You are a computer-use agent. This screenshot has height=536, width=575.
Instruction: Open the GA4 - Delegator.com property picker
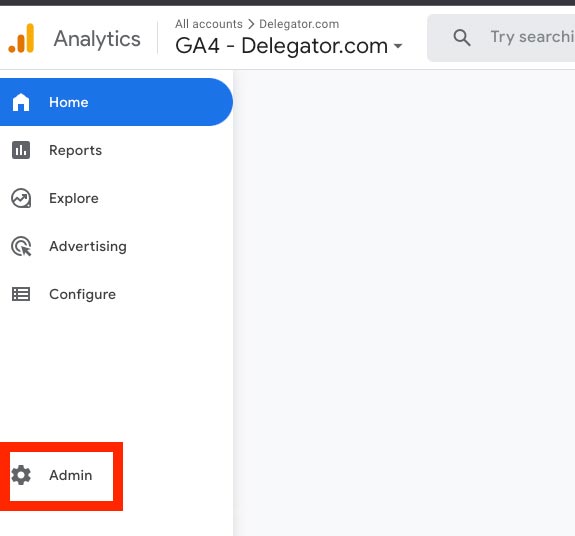(x=289, y=46)
